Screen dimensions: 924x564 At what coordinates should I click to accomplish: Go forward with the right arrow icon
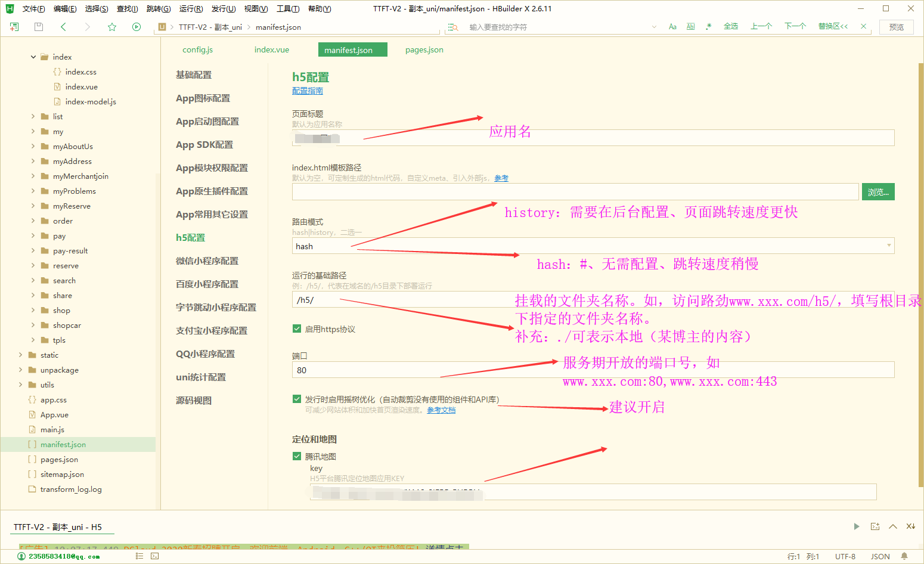pyautogui.click(x=88, y=27)
